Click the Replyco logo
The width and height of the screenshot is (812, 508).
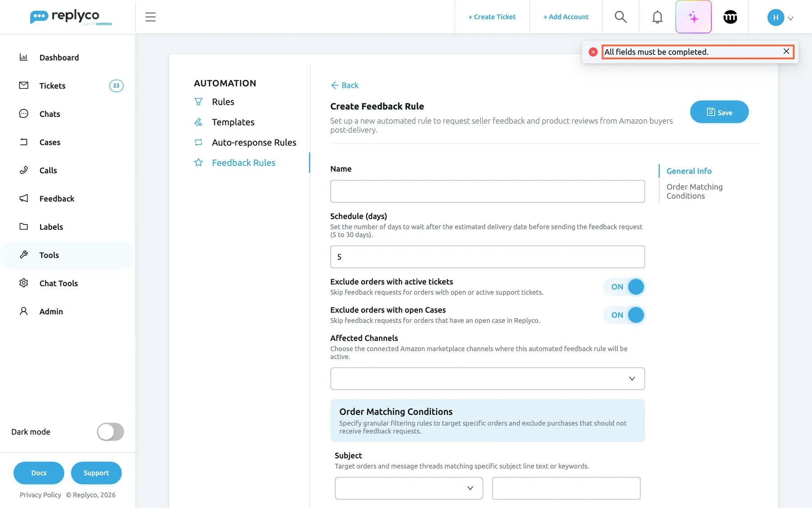pos(71,17)
